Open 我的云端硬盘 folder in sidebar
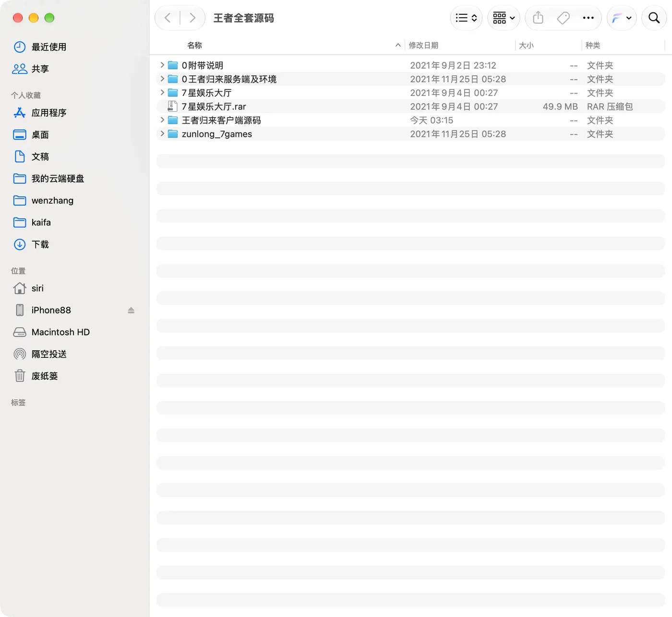Screen dimensions: 672x617 58,178
